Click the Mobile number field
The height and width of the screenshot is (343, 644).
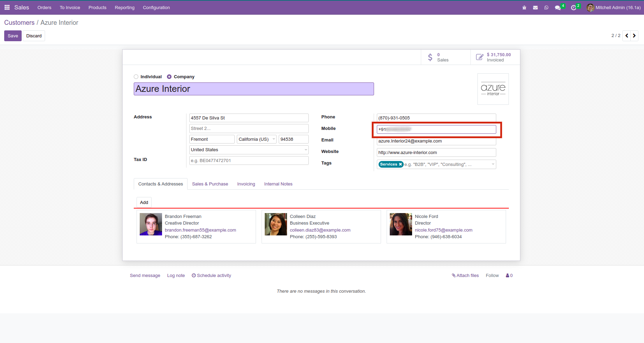[x=437, y=130]
